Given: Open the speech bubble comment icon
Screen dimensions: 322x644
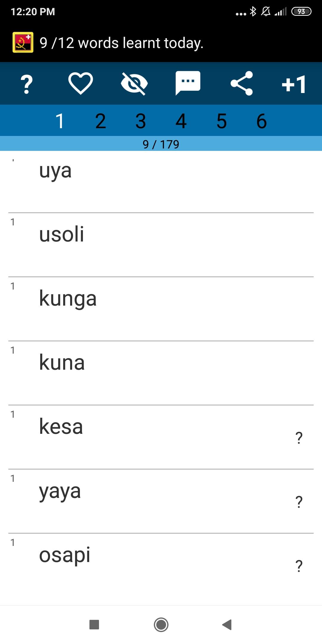Looking at the screenshot, I should pos(188,83).
